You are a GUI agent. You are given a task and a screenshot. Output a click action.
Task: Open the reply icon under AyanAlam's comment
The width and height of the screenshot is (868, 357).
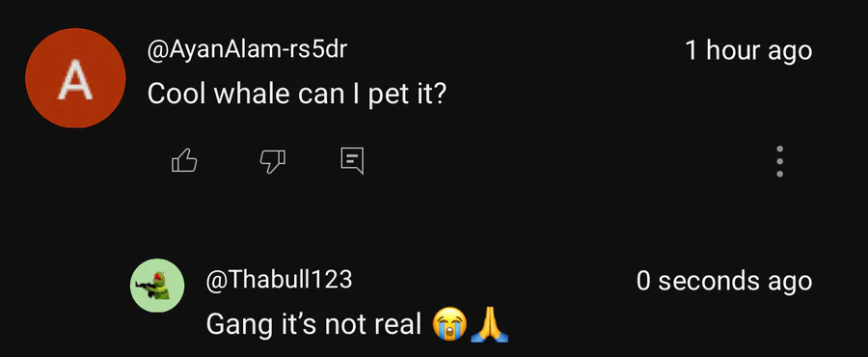[x=352, y=161]
